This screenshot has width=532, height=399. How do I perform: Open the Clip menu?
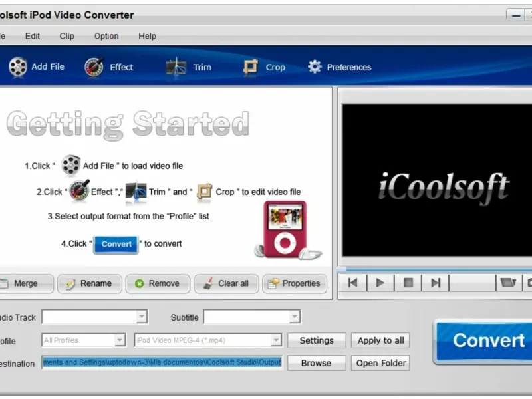click(67, 36)
